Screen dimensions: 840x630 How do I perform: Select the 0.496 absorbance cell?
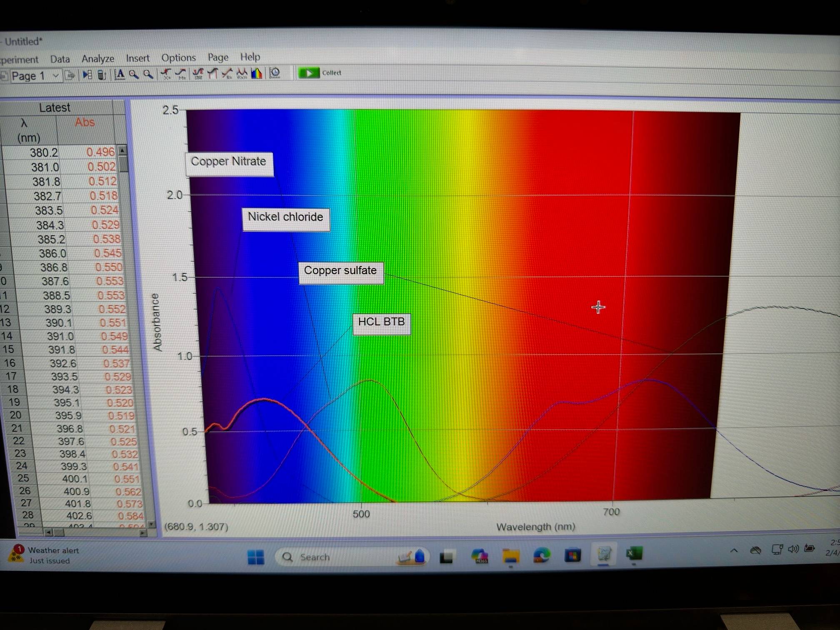(x=100, y=152)
